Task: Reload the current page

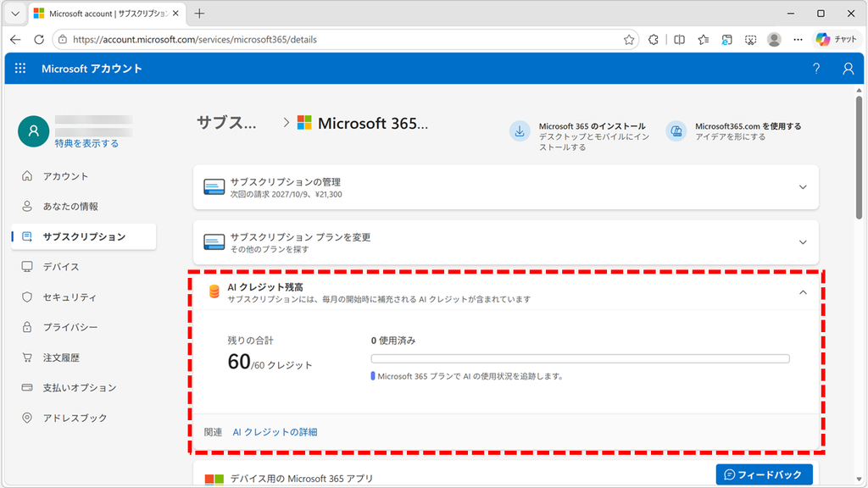Action: click(39, 39)
